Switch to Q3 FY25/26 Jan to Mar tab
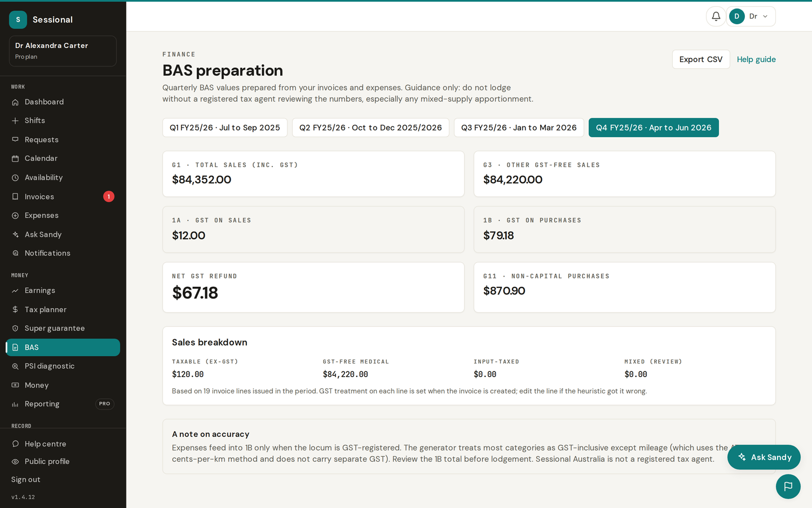This screenshot has width=812, height=508. [x=519, y=128]
